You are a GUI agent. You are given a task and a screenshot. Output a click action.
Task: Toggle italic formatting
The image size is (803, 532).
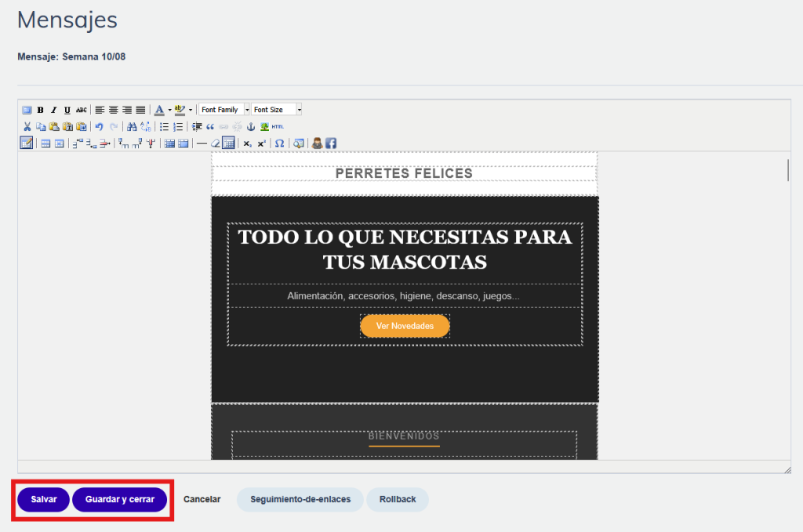(53, 110)
